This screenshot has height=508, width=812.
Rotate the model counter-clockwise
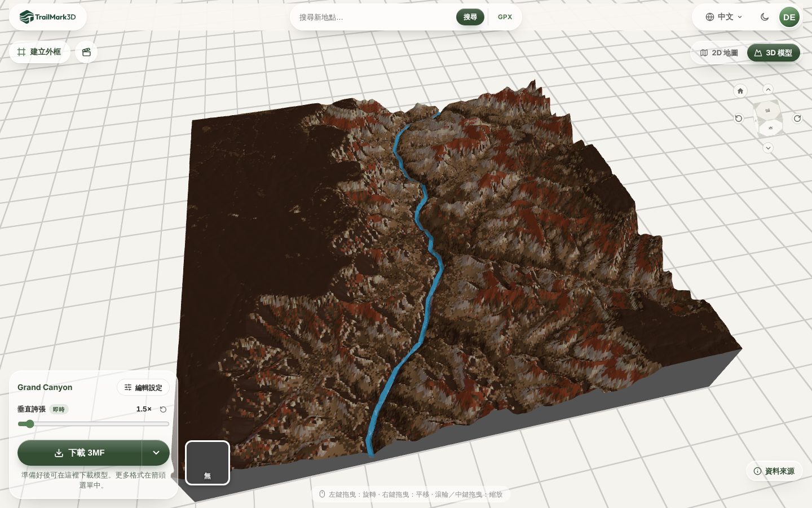pyautogui.click(x=739, y=119)
